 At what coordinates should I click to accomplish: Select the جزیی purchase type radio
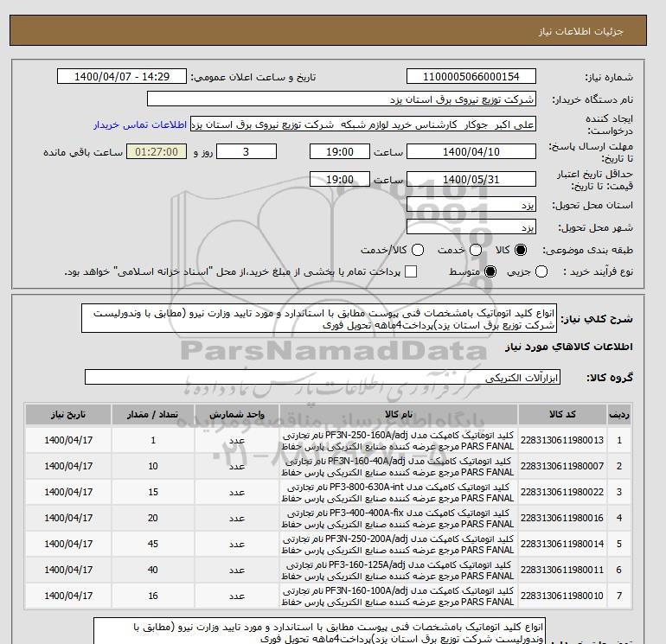541,271
